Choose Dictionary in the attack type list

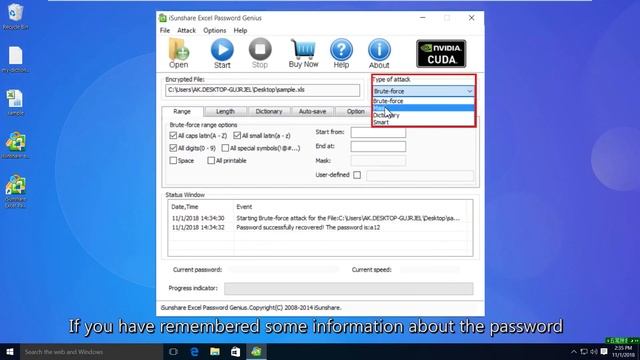point(423,115)
